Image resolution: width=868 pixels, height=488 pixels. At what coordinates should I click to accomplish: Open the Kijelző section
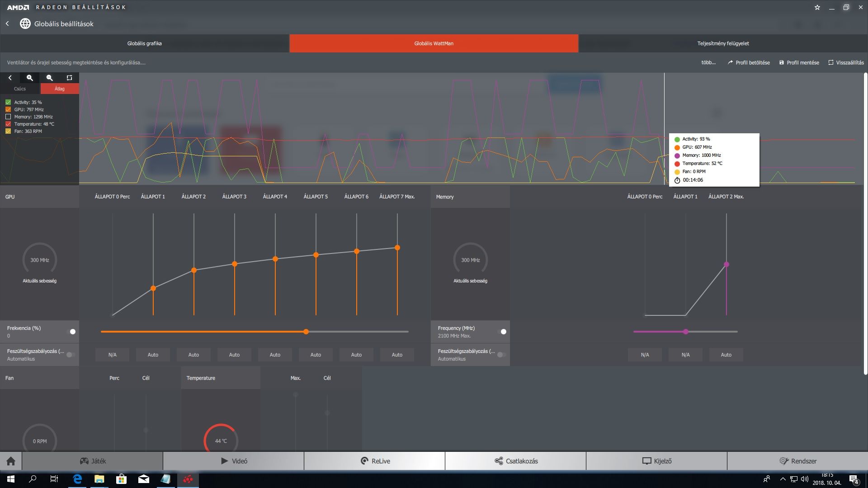tap(657, 461)
